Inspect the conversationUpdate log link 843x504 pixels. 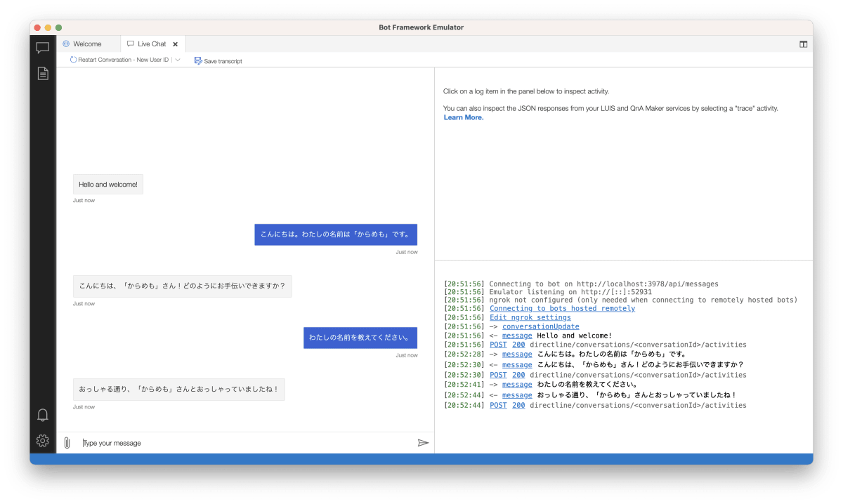(541, 326)
